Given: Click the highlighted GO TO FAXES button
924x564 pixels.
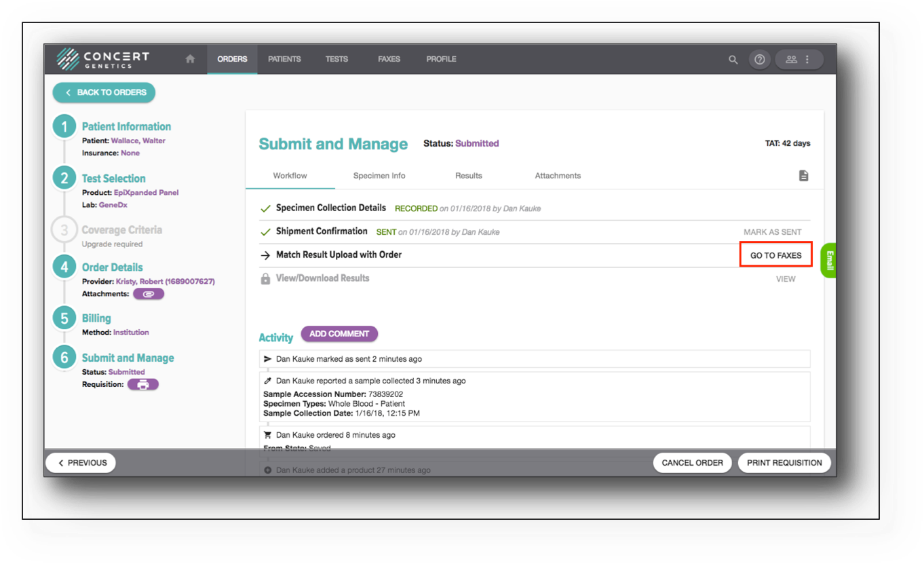Looking at the screenshot, I should tap(775, 255).
